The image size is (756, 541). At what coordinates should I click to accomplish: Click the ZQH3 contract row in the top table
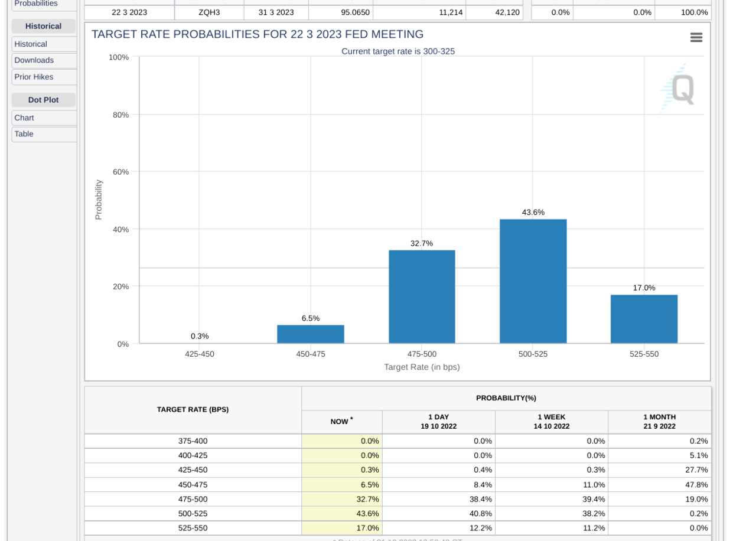pyautogui.click(x=209, y=12)
